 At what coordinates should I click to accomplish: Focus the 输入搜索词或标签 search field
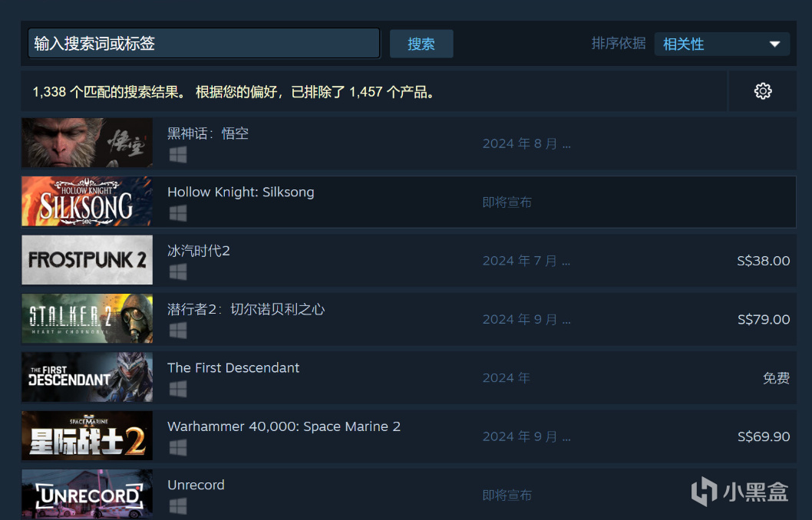(x=204, y=44)
